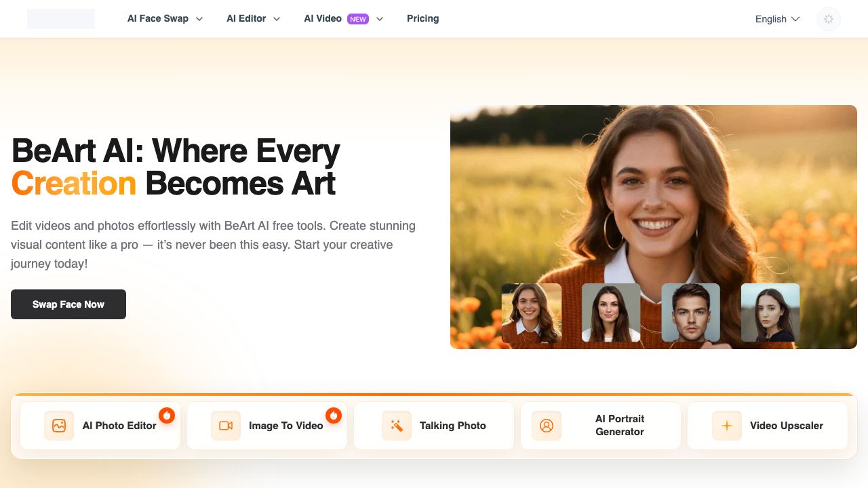This screenshot has width=868, height=488.
Task: Open the AI Photo Editor tool
Action: click(100, 426)
